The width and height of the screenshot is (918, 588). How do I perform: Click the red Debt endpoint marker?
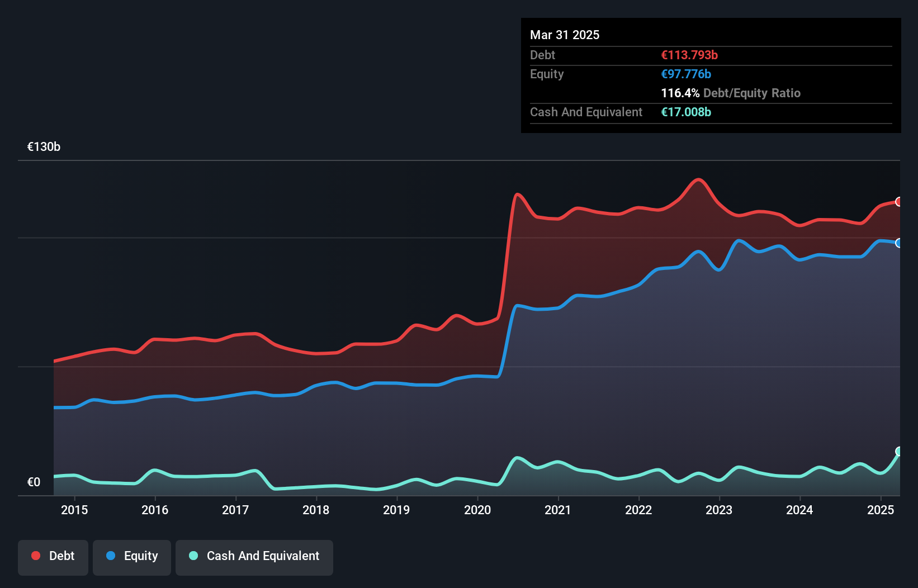[899, 201]
